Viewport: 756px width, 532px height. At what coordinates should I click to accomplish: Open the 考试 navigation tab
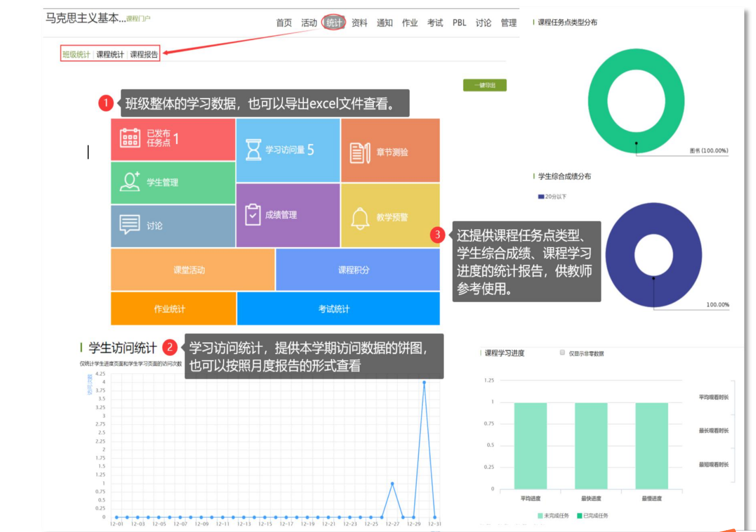tap(435, 23)
